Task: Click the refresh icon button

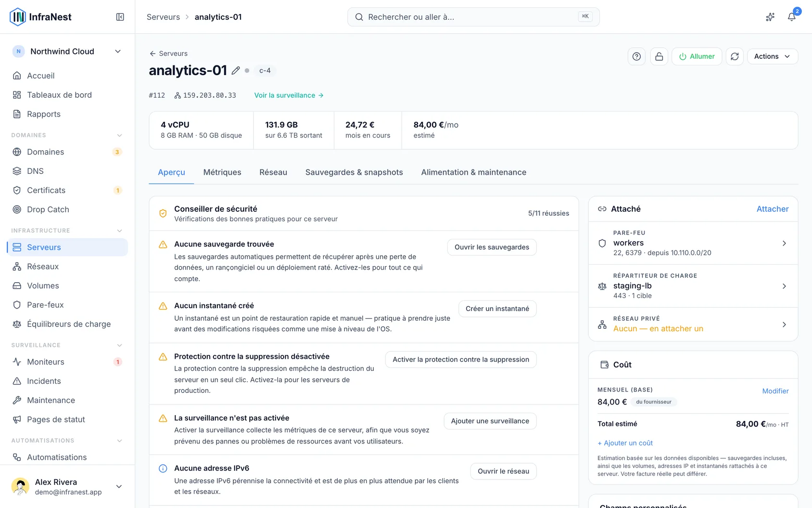Action: tap(735, 56)
